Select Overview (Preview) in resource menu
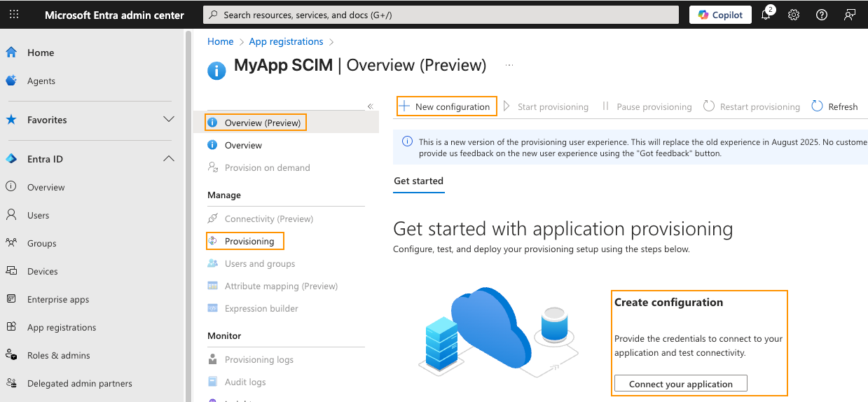Screen dimensions: 868x402 click(263, 123)
